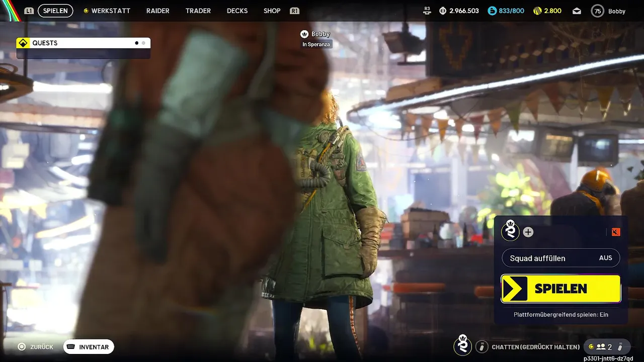Open the Spielen tab in top navigation

coord(55,11)
